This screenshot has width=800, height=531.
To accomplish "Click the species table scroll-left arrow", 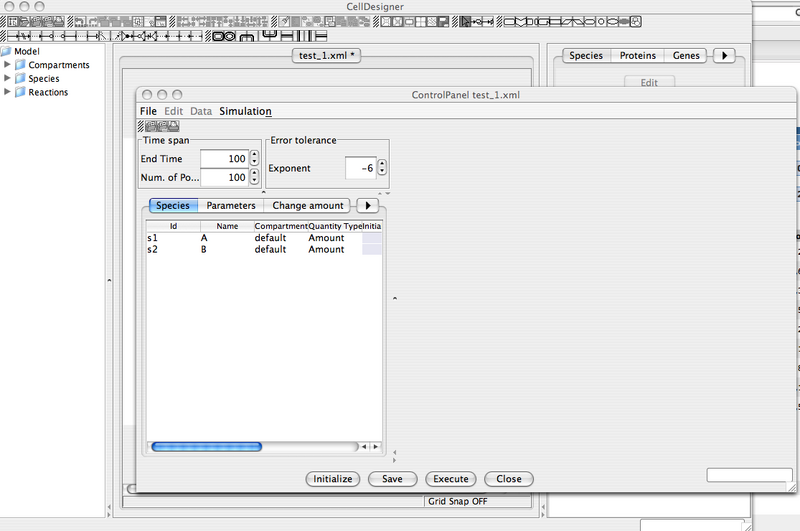I will pos(364,446).
